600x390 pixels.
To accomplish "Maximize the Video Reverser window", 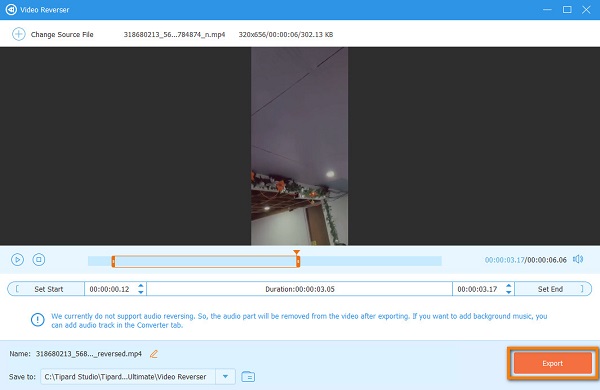I will (567, 9).
